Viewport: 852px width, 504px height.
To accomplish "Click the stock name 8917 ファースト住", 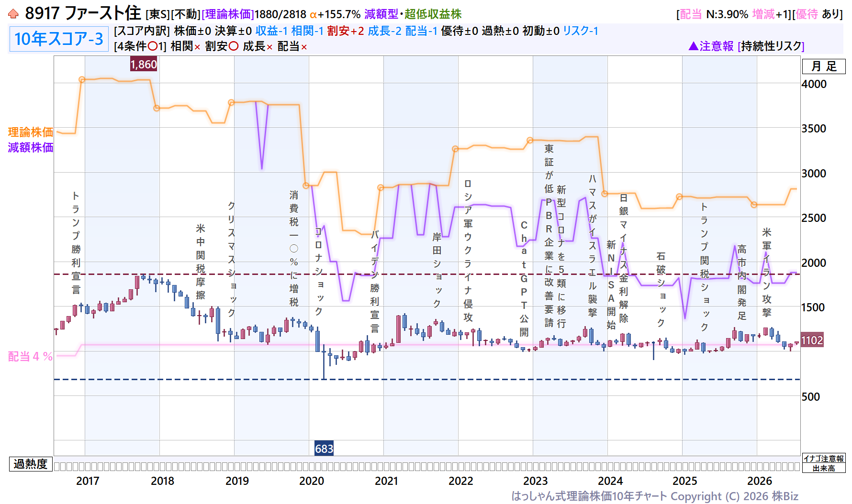I will tap(83, 13).
